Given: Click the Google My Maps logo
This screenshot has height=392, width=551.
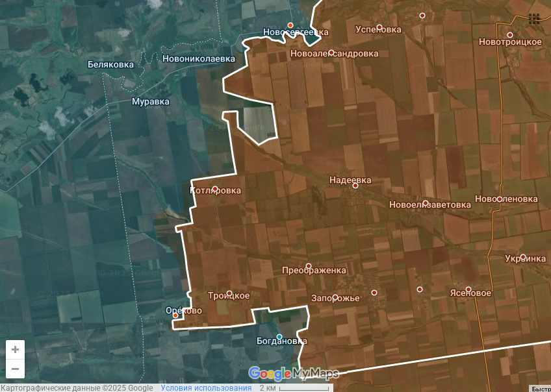Looking at the screenshot, I should 293,373.
